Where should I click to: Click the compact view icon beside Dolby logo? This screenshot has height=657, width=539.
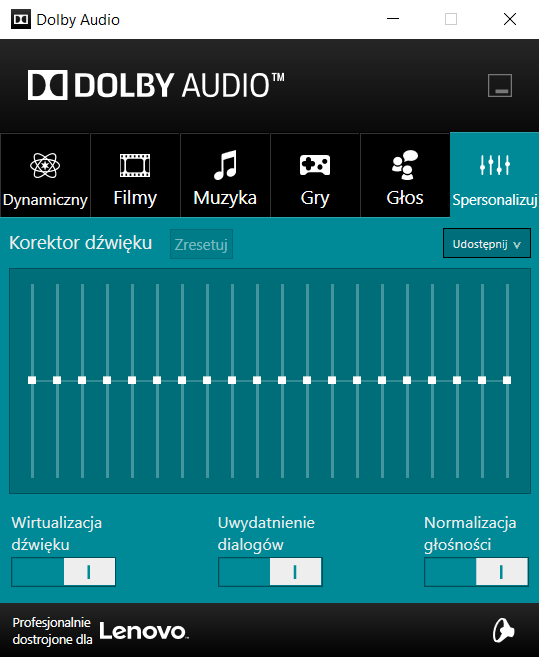[500, 85]
